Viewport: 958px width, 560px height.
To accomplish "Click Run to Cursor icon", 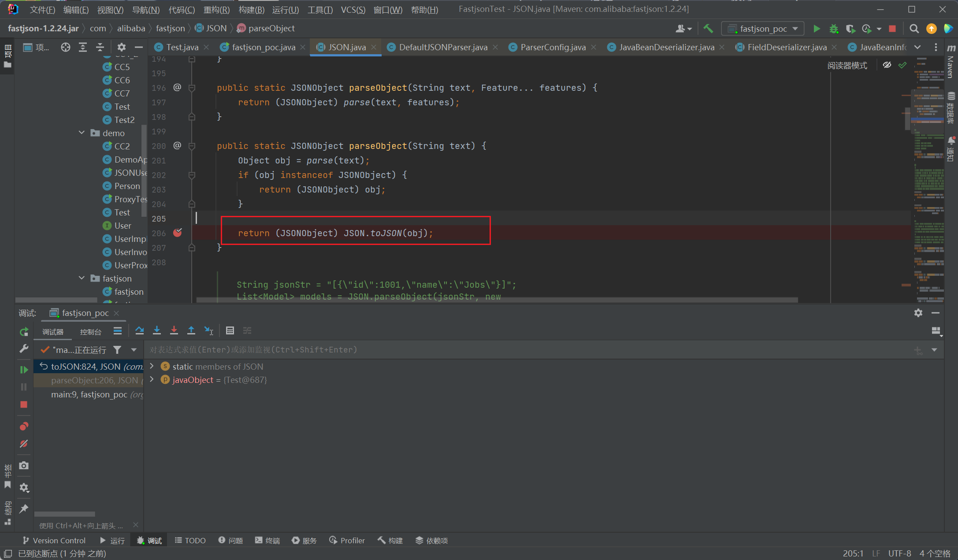I will pyautogui.click(x=208, y=330).
